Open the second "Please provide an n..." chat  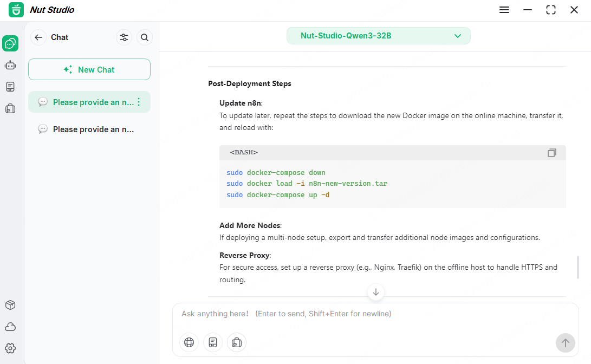coord(89,129)
